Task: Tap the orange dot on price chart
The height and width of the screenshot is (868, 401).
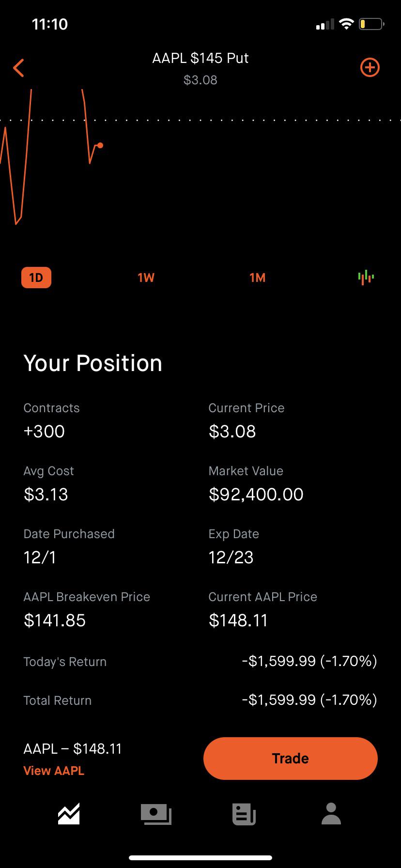Action: click(100, 145)
